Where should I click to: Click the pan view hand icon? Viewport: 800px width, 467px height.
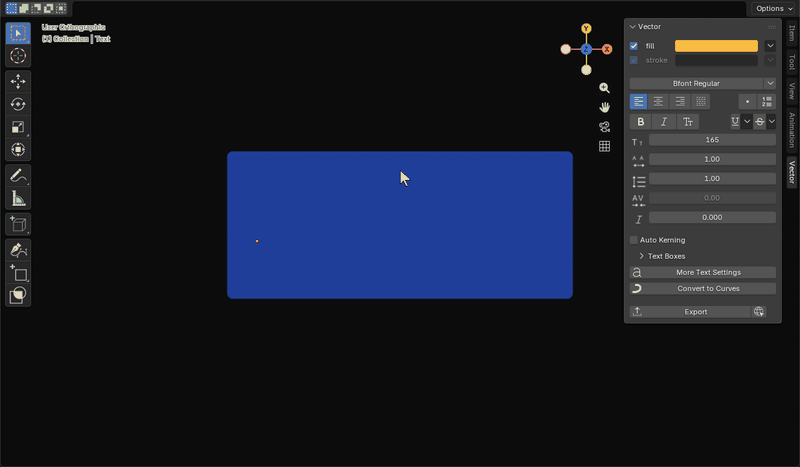tap(604, 107)
